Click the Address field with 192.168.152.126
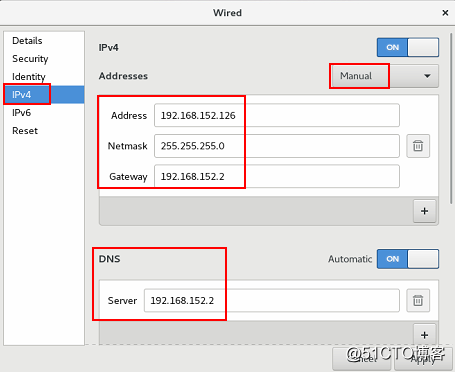This screenshot has height=372, width=455. coord(277,115)
